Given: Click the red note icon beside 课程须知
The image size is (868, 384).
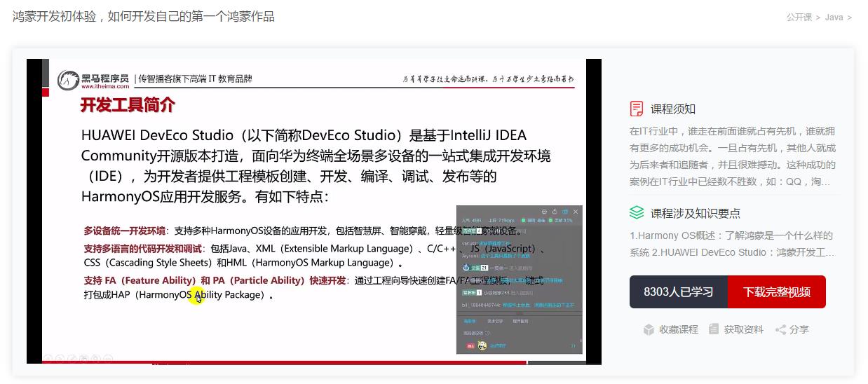Looking at the screenshot, I should tap(637, 109).
